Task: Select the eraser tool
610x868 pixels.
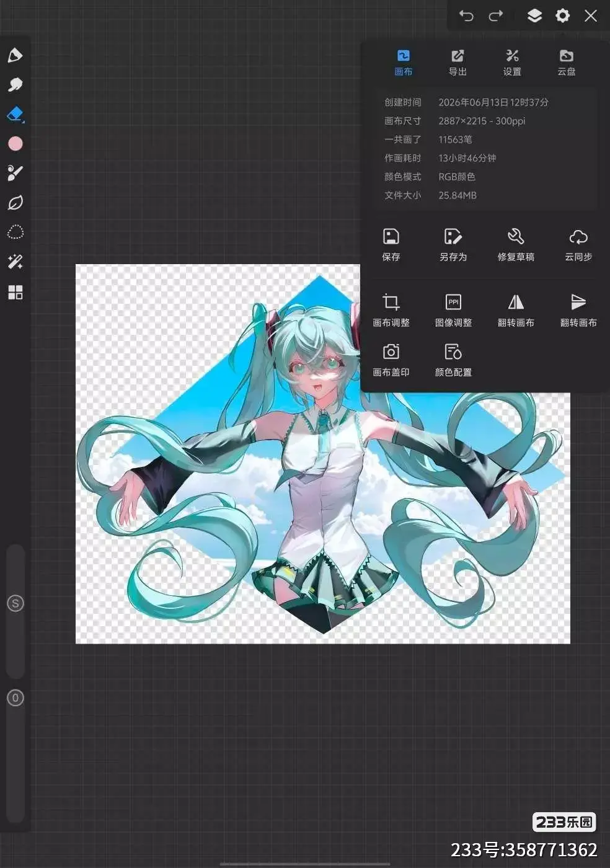Action: (15, 114)
